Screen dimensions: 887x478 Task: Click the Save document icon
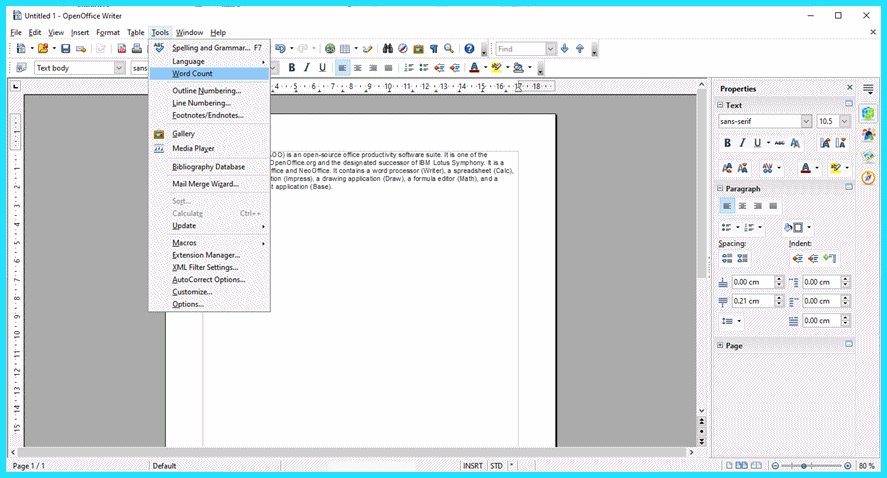tap(66, 49)
